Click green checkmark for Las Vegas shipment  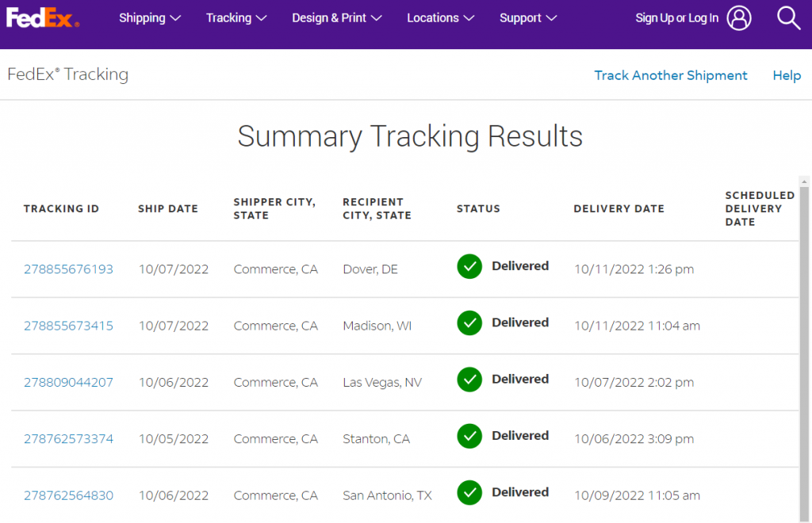(469, 380)
